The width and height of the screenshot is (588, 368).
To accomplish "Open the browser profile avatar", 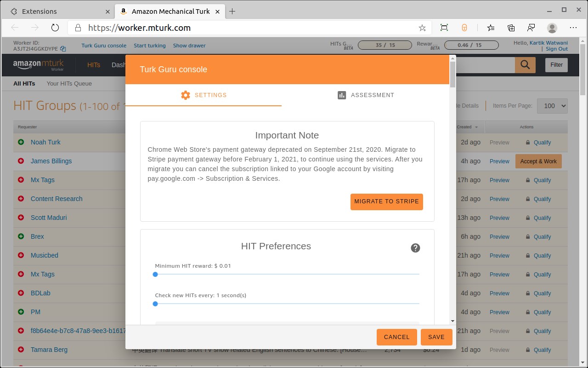I will click(552, 28).
